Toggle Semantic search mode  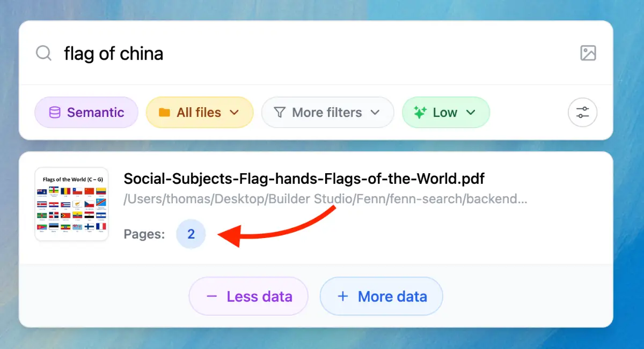coord(86,113)
